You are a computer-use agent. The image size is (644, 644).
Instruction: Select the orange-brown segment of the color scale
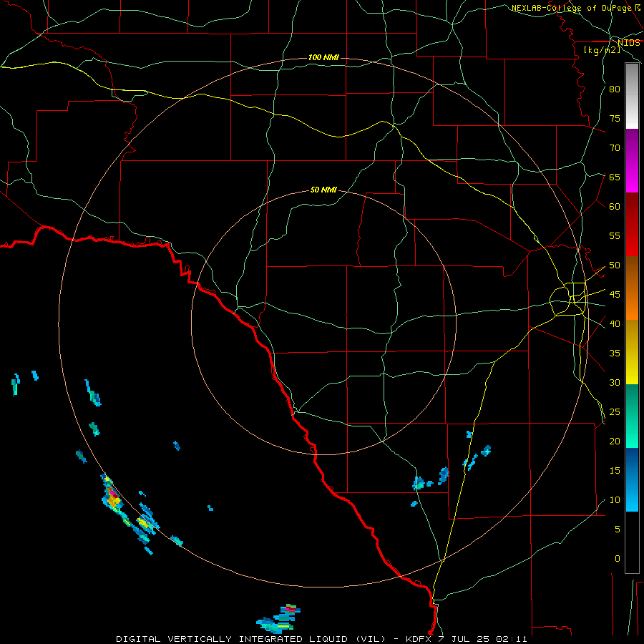point(632,288)
